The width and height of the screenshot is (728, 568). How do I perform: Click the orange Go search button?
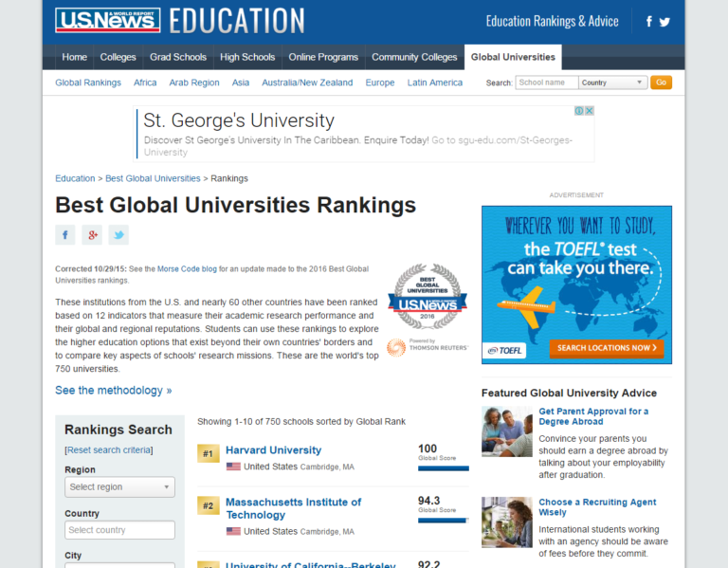click(661, 82)
